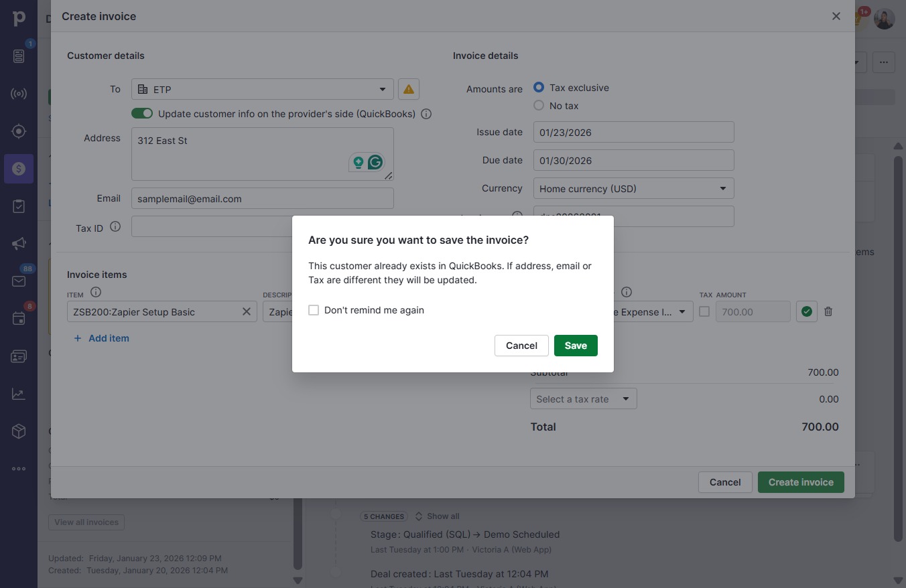Screen dimensions: 906x588
Task: Click the right panel scroll up arrow
Action: (899, 146)
